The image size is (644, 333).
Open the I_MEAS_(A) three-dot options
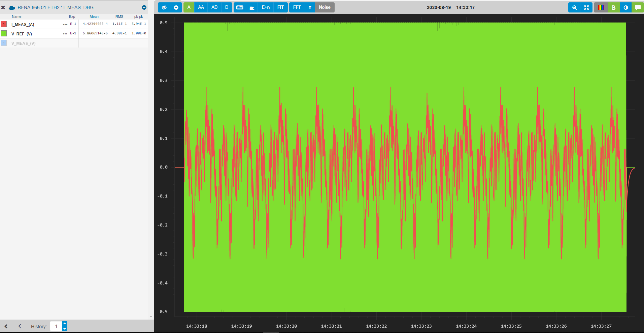(x=65, y=24)
